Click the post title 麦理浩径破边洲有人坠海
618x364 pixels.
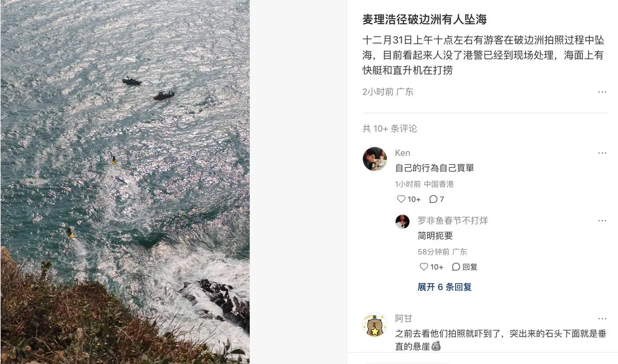coord(424,20)
